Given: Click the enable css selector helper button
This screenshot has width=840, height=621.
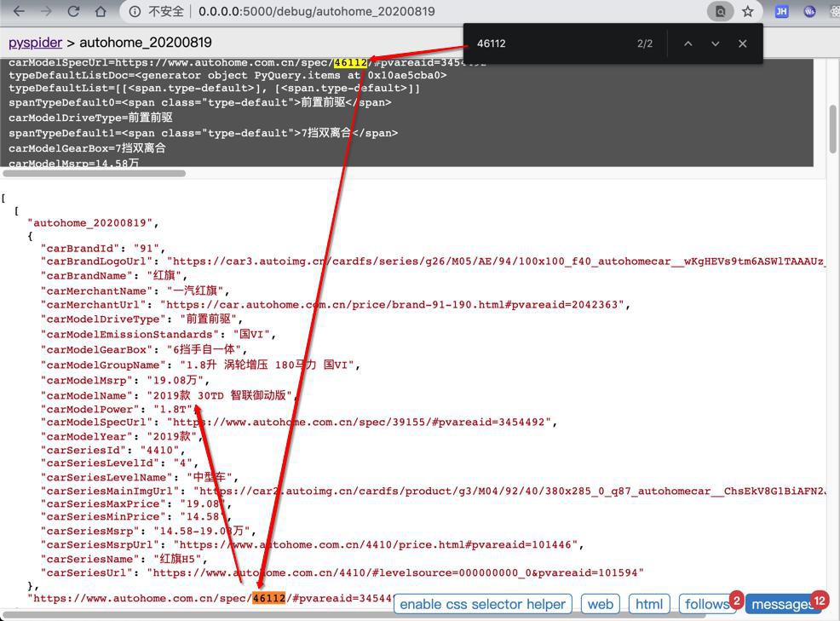Looking at the screenshot, I should [483, 605].
